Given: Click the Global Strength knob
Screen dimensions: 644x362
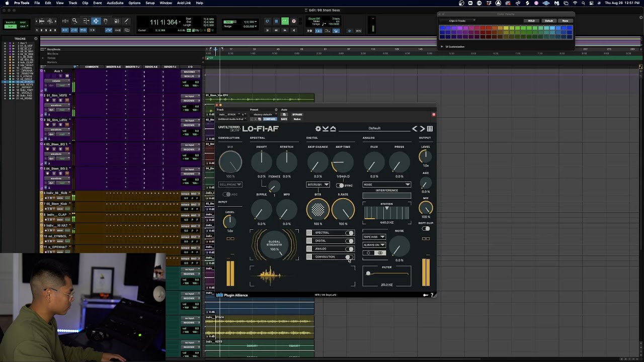Looking at the screenshot, I should tap(274, 245).
